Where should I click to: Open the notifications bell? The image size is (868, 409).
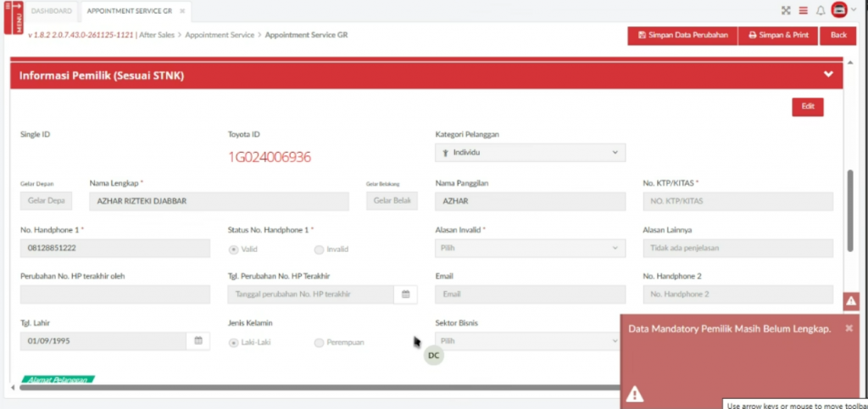click(821, 11)
